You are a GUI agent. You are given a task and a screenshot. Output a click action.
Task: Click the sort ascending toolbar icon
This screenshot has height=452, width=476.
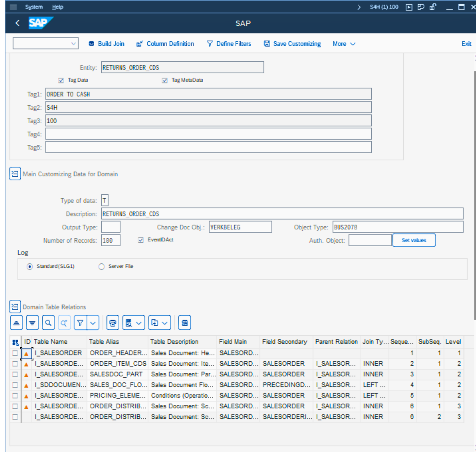(x=16, y=323)
